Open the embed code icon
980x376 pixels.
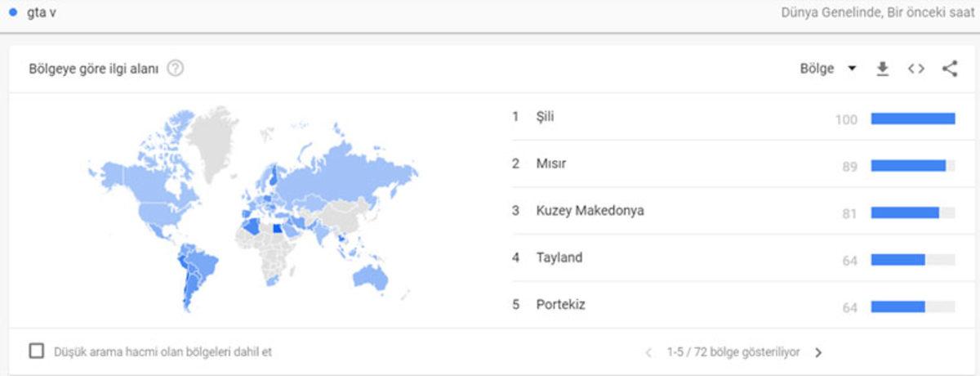coord(915,69)
